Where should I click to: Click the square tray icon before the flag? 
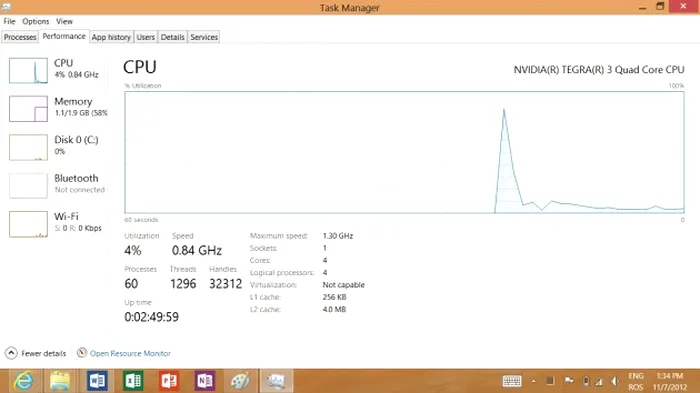pos(550,381)
